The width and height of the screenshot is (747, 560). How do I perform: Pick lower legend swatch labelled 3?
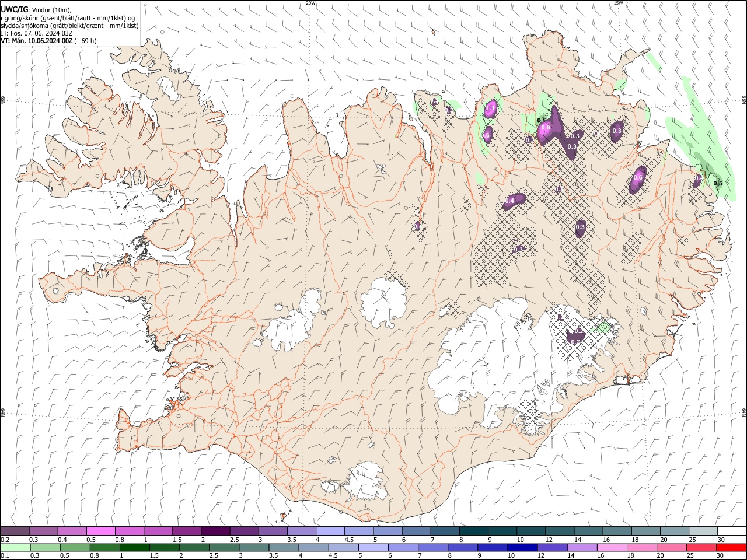tap(254, 547)
